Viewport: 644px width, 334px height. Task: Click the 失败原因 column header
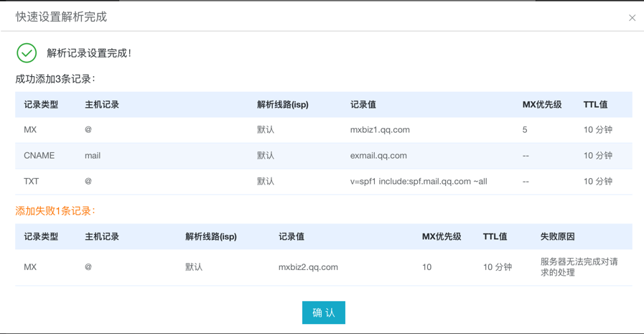tap(557, 236)
